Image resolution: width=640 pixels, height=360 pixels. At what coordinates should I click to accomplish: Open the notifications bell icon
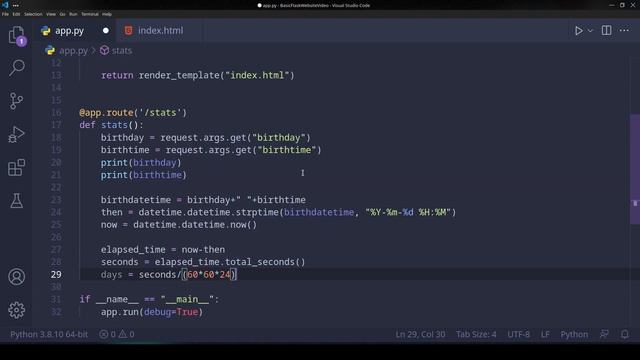click(x=624, y=334)
